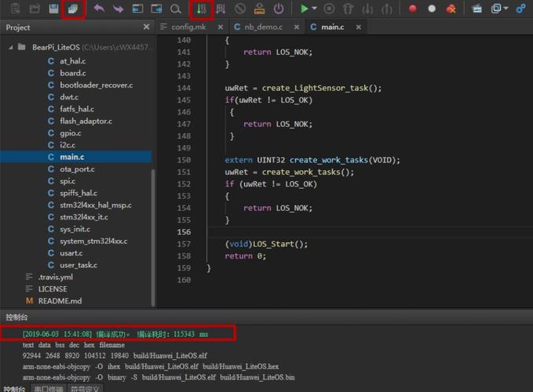This screenshot has height=392, width=533.
Task: Open spiffs_hal.c file
Action: [78, 193]
